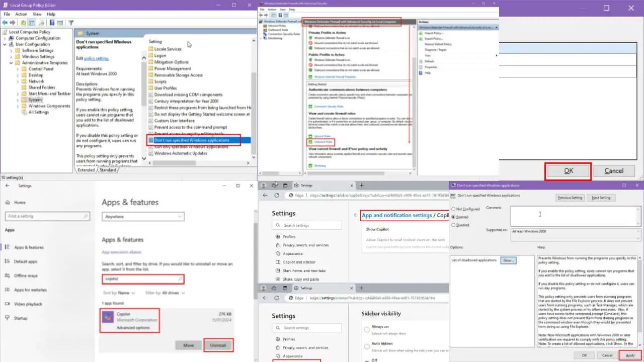Open the File menu in Local Group Policy Editor

pyautogui.click(x=7, y=14)
